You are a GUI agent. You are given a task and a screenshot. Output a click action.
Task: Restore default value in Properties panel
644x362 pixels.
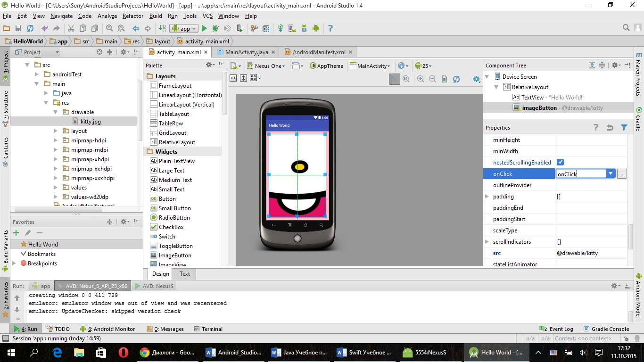pos(610,127)
